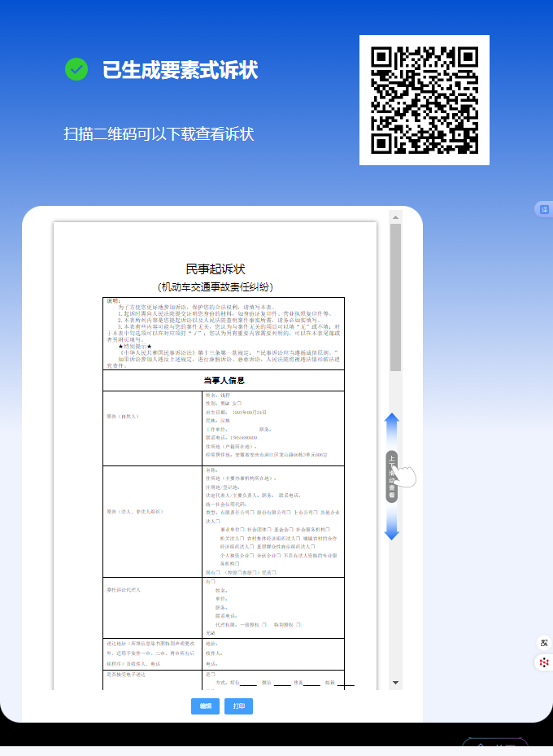
Task: Click the grey scrollbar thumb of the document preview
Action: [x=395, y=297]
